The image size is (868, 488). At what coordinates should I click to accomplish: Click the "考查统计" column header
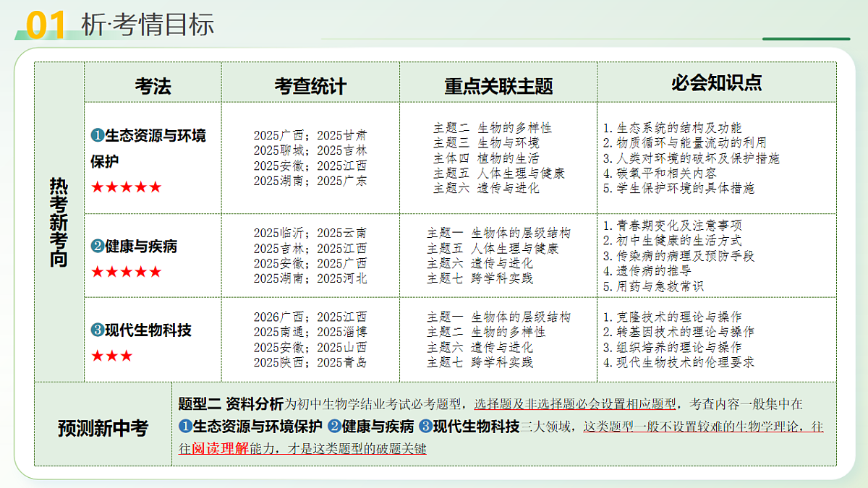pos(310,87)
